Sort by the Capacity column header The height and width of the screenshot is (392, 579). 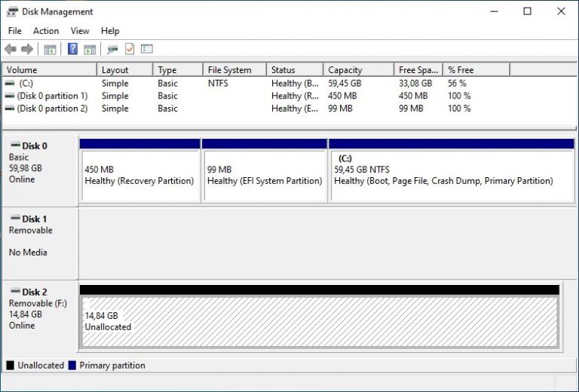[x=359, y=70]
